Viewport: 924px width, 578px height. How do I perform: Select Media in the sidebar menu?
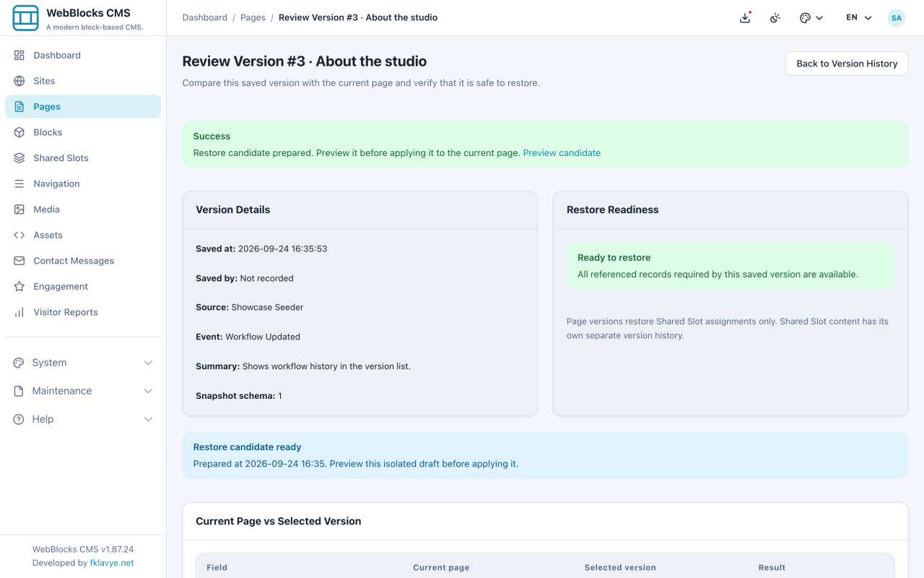coord(83,210)
